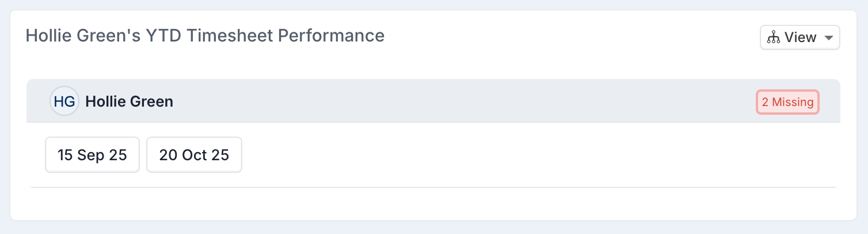Click the caret arrow beside View
Image resolution: width=868 pixels, height=234 pixels.
point(829,38)
